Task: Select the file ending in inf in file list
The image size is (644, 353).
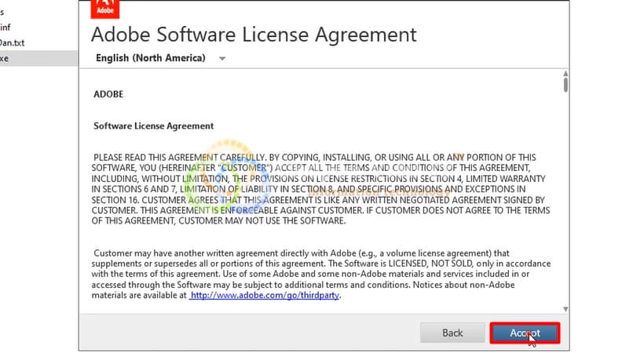Action: 5,27
